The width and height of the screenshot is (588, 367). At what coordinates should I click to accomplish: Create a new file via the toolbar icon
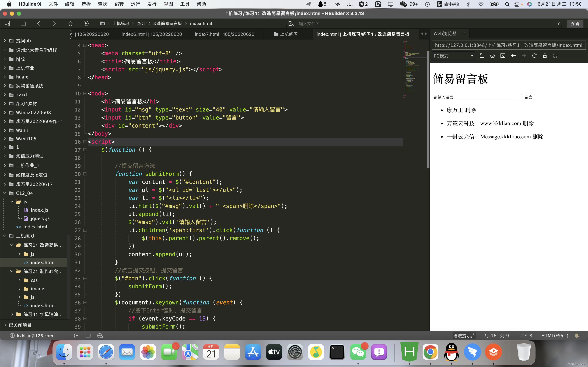pos(7,23)
